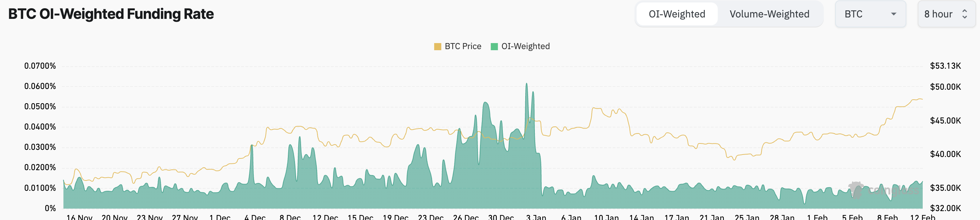Click the up-down chevrons beside 8 hour

(964, 14)
